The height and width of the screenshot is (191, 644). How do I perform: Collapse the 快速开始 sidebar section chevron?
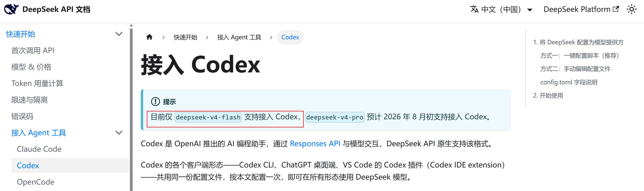pos(119,34)
